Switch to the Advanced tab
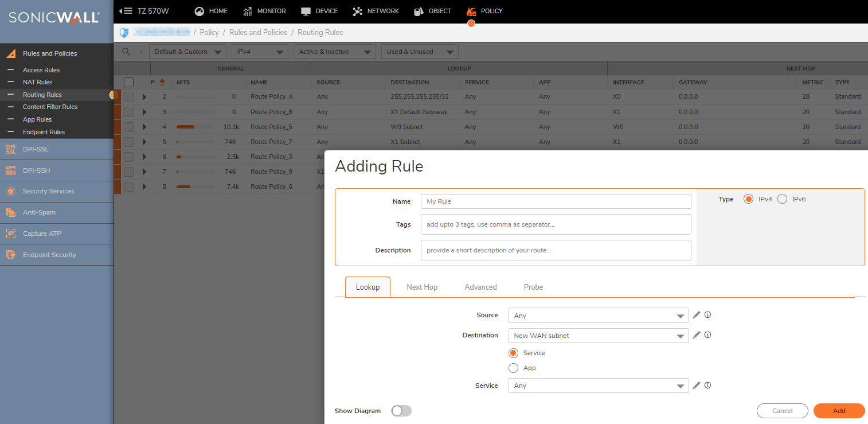868x424 pixels. (x=480, y=287)
